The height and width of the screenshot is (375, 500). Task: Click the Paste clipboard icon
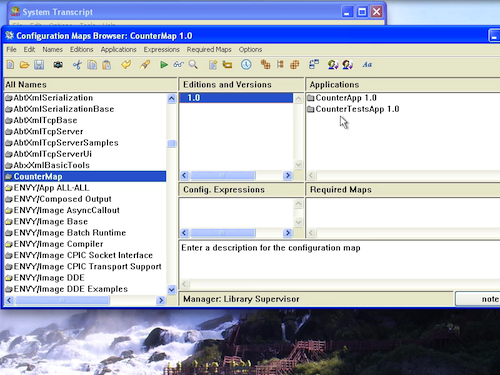pyautogui.click(x=107, y=64)
